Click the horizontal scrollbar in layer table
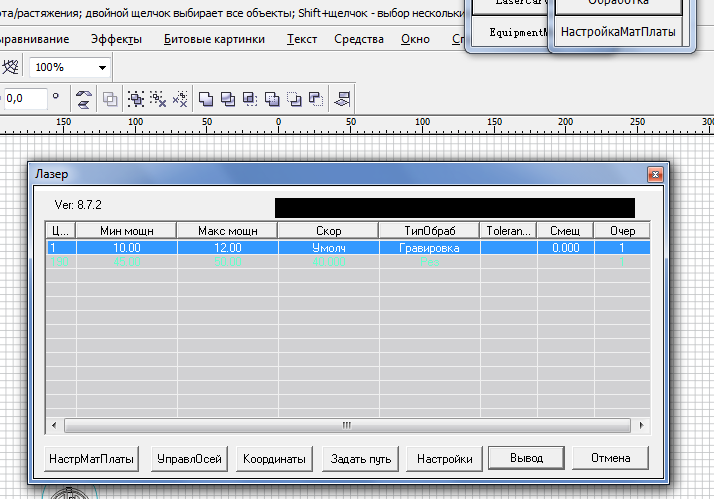Screen dimensions: 714x499 point(346,425)
